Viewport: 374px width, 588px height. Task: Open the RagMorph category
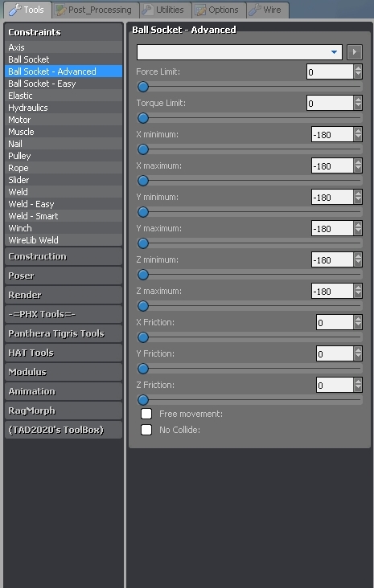point(64,410)
